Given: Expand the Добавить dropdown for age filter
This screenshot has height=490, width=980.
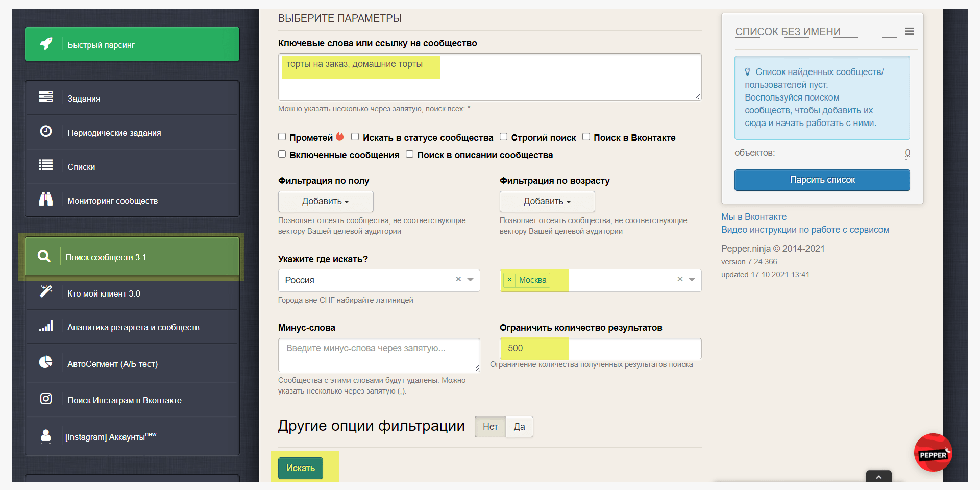Looking at the screenshot, I should (547, 202).
